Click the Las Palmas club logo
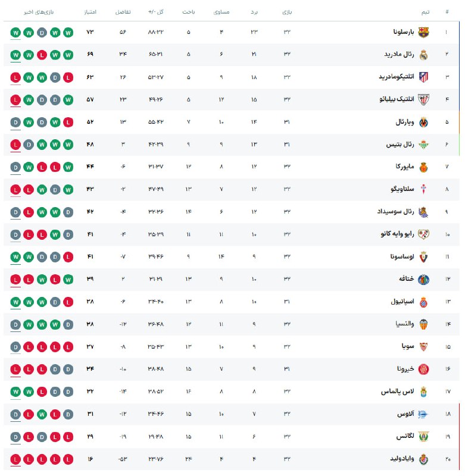Image resolution: width=465 pixels, height=476 pixels. [423, 392]
